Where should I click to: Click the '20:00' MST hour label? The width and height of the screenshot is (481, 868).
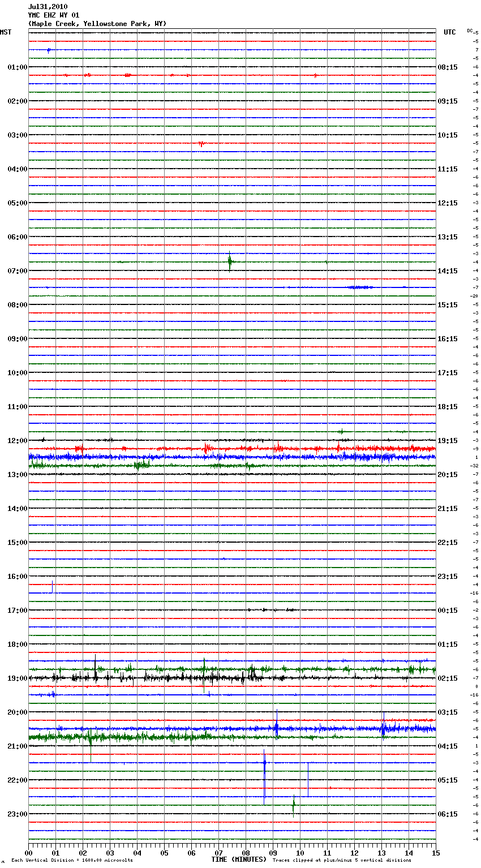pos(18,712)
